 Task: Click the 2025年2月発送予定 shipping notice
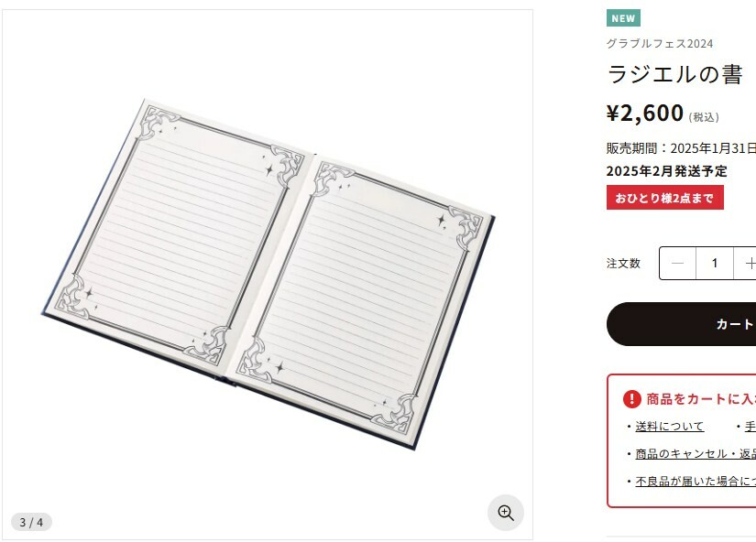tap(666, 171)
